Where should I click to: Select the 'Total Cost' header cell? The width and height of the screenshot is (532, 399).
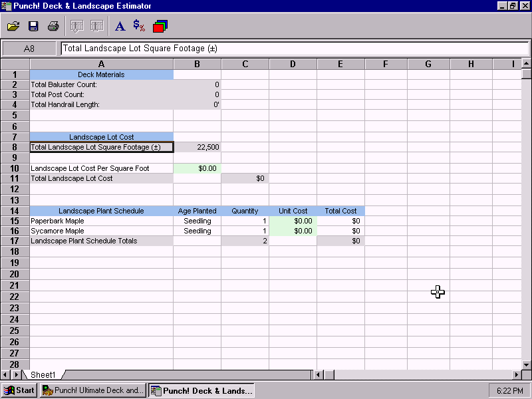coord(340,211)
